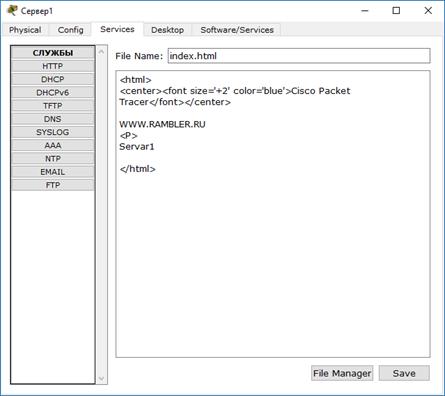Open the AAA service settings
The width and height of the screenshot is (445, 396).
click(x=53, y=145)
